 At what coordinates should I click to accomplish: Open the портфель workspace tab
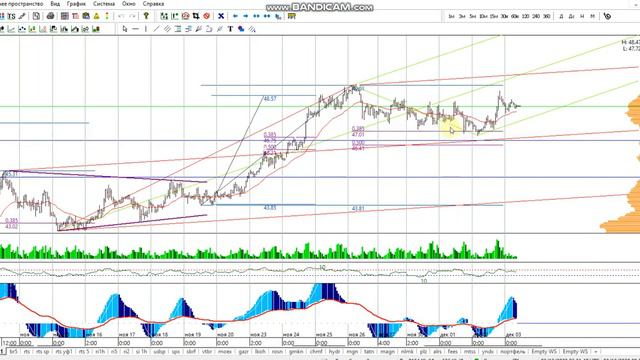(x=513, y=351)
